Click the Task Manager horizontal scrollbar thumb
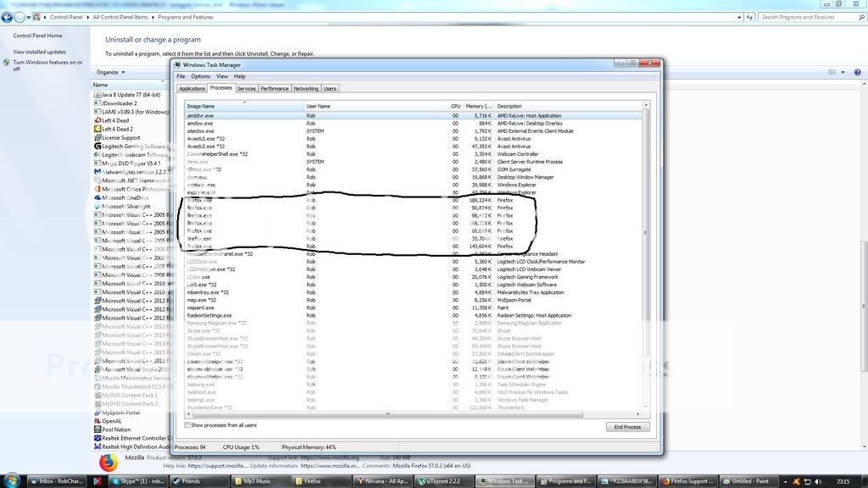Image resolution: width=868 pixels, height=488 pixels. [387, 413]
